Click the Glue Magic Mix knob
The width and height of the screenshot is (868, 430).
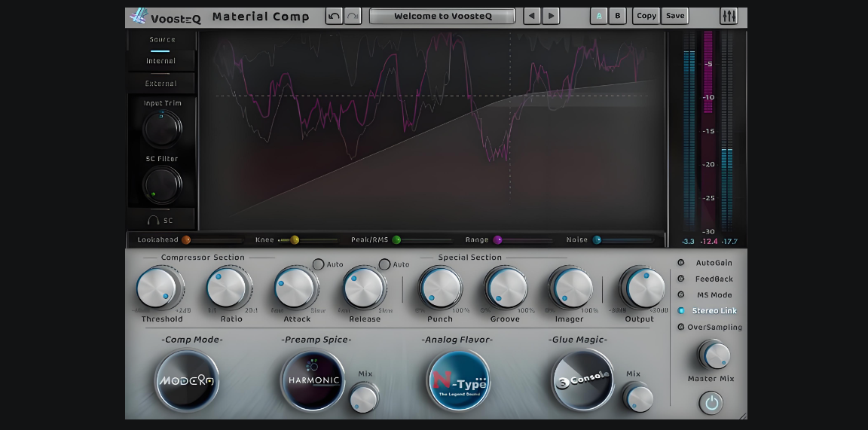coord(637,398)
